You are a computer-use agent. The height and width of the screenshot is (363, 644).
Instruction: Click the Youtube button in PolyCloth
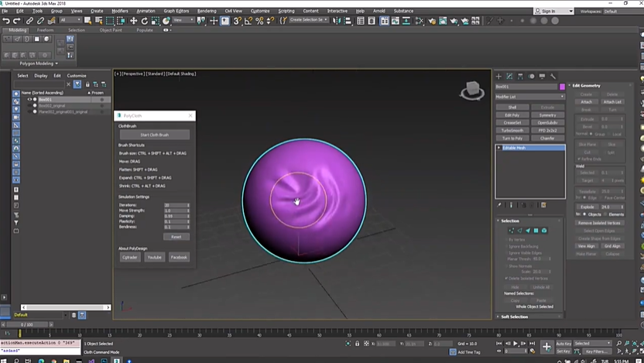[155, 258]
